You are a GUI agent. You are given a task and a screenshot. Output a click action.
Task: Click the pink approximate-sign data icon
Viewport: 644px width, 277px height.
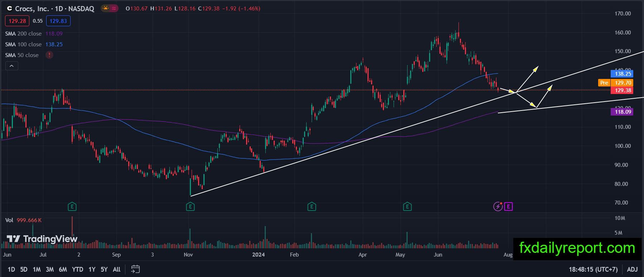click(x=114, y=8)
